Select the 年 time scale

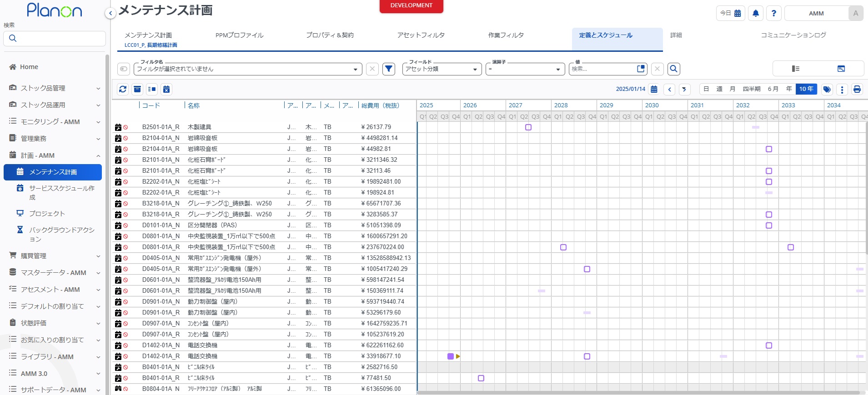(789, 89)
